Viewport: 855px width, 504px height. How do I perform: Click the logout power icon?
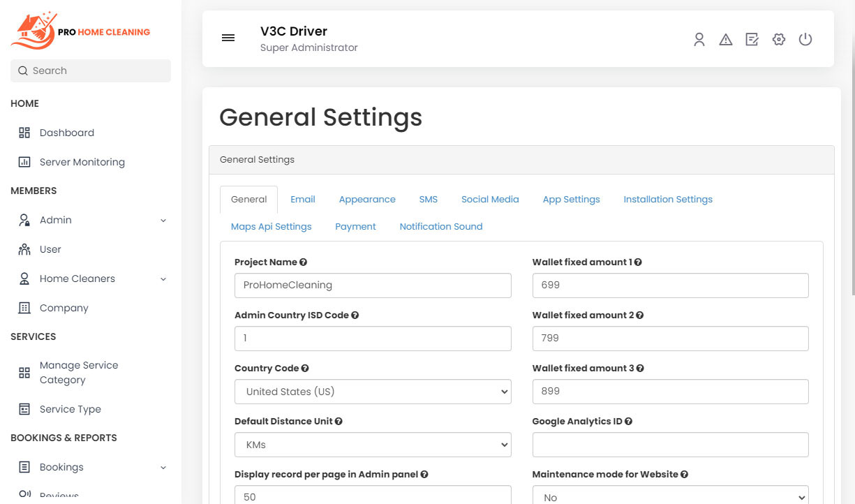click(805, 40)
